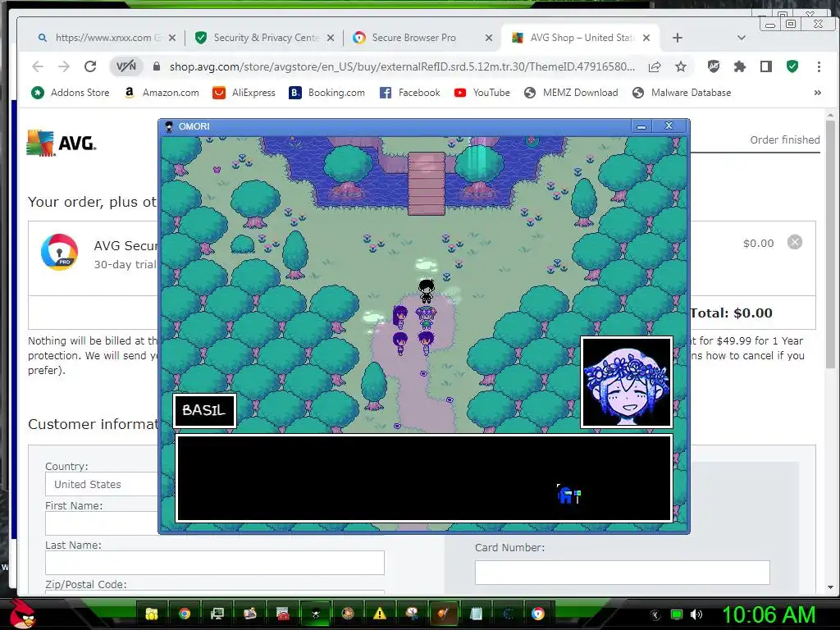
Task: Open the Malware Database bookmark
Action: pyautogui.click(x=682, y=93)
